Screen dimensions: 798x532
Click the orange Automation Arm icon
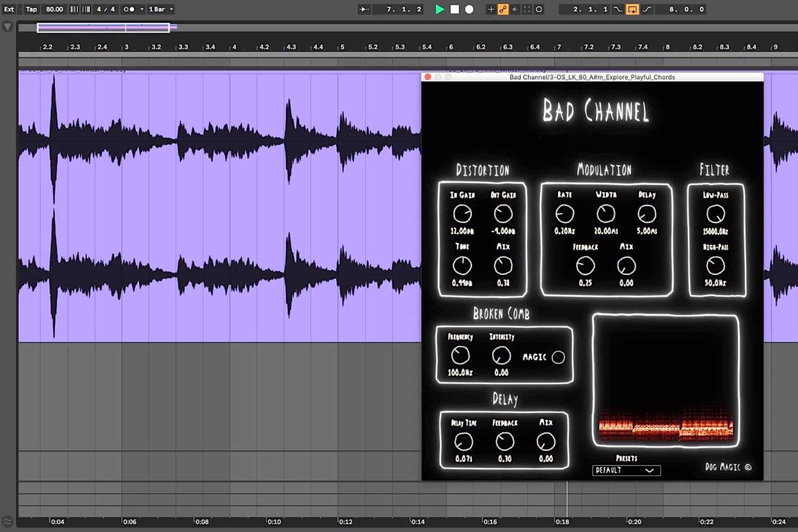[x=503, y=9]
